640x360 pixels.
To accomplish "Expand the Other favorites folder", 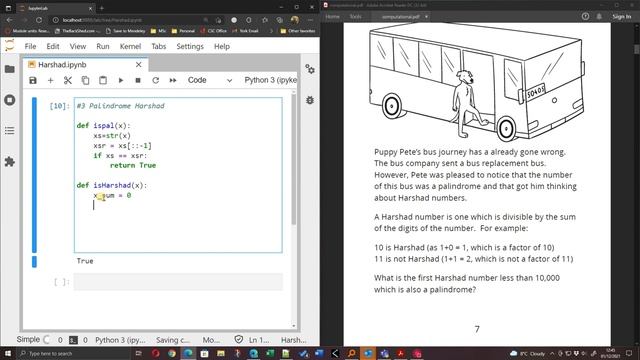I will (298, 31).
